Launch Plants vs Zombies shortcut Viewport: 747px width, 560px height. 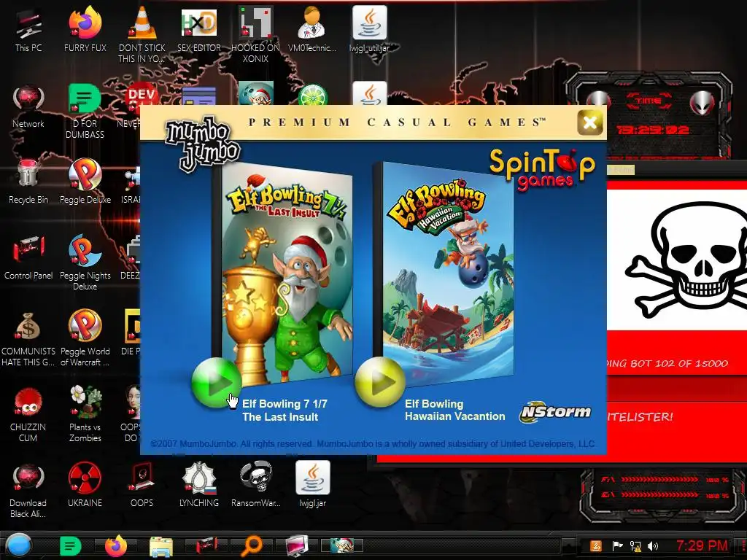pyautogui.click(x=85, y=414)
